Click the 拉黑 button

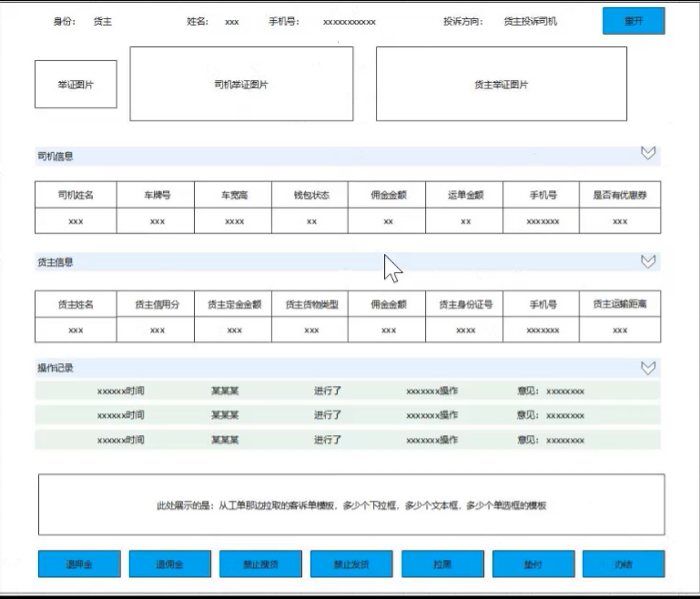click(x=442, y=563)
